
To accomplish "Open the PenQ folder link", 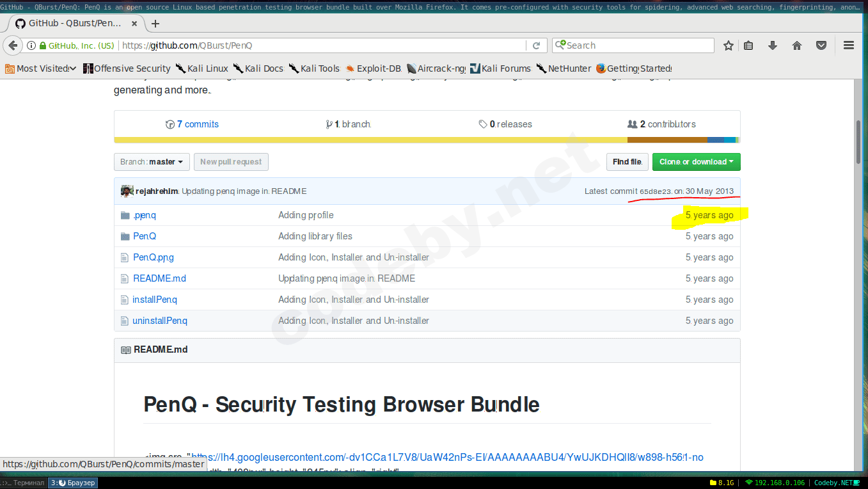I will tap(145, 236).
